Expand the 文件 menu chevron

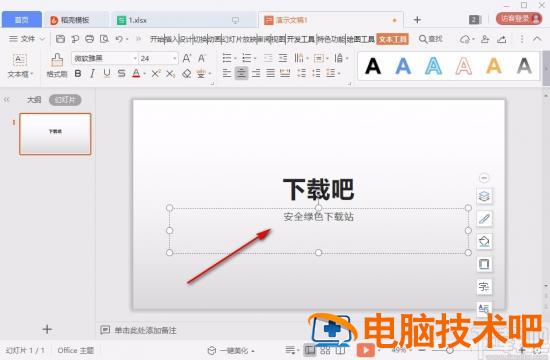coord(42,39)
